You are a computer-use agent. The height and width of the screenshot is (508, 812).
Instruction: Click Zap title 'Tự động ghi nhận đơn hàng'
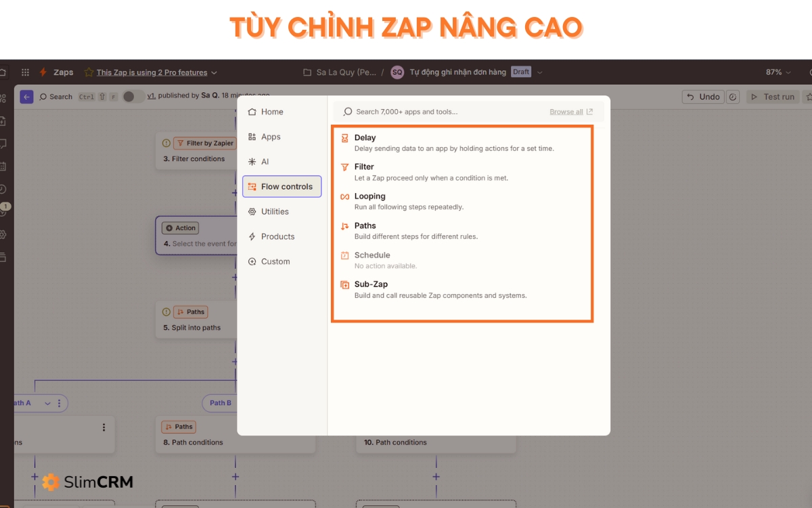pyautogui.click(x=458, y=72)
